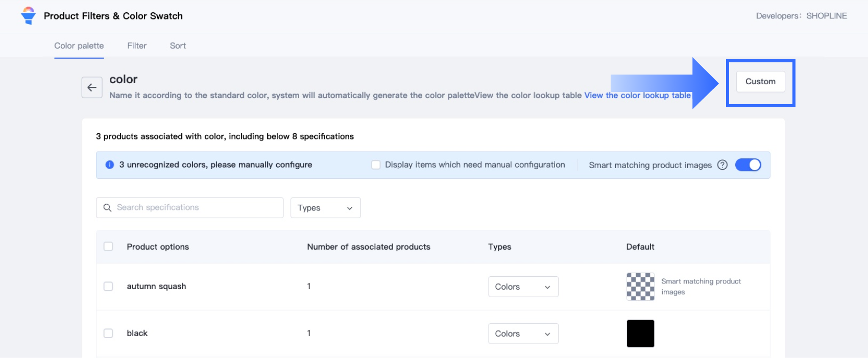This screenshot has width=868, height=358.
Task: Open the Types filter dropdown
Action: (x=325, y=208)
